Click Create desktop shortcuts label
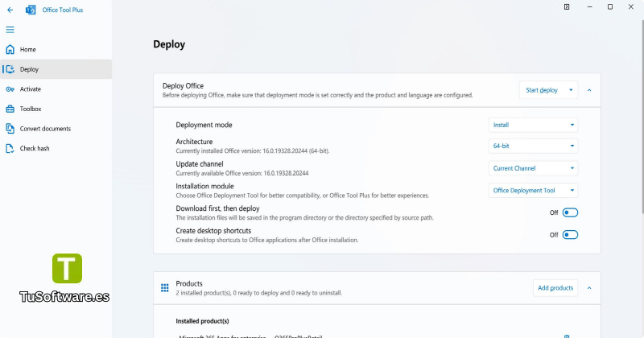 [213, 231]
